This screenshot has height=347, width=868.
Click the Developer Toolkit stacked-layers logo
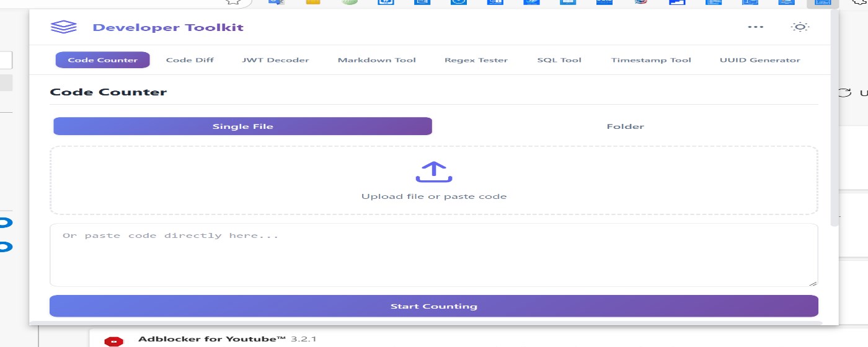coord(64,27)
